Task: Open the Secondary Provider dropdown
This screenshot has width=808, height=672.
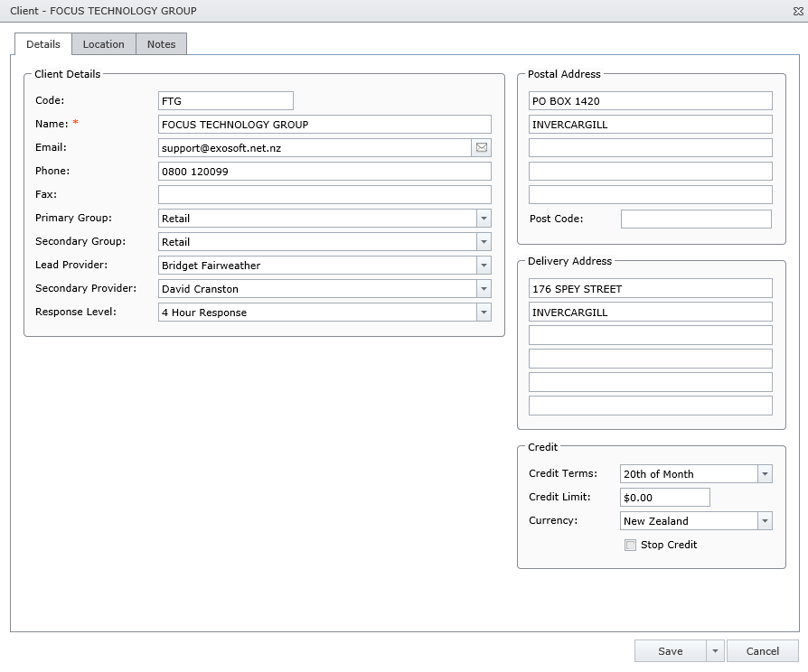Action: pos(484,289)
